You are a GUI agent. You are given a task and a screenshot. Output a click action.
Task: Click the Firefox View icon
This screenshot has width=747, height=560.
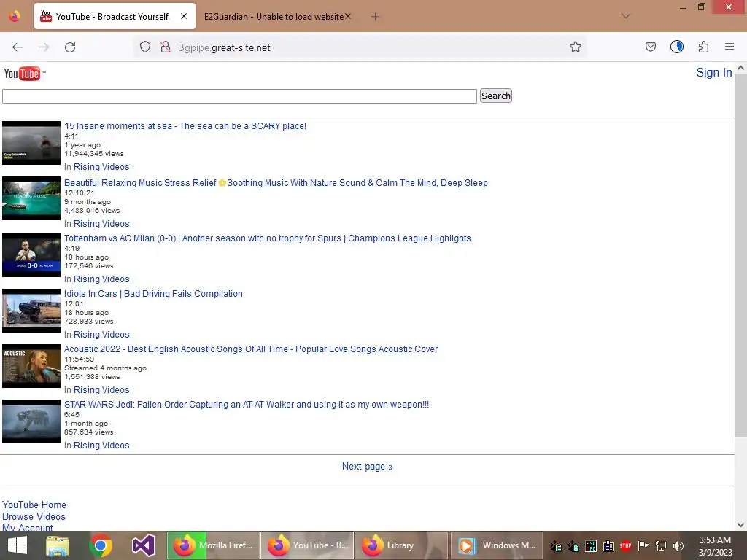tap(15, 17)
